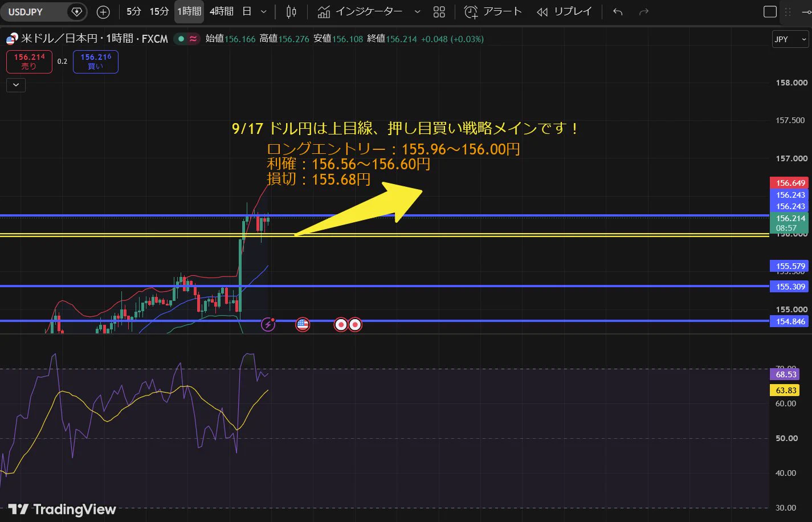This screenshot has height=522, width=812.
Task: Click the redo arrow icon
Action: (644, 11)
